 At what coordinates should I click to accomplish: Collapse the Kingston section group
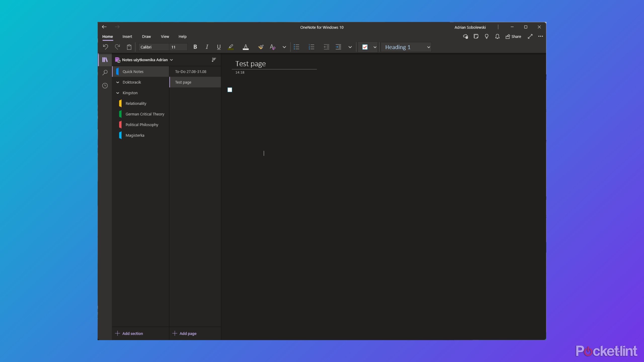click(117, 93)
